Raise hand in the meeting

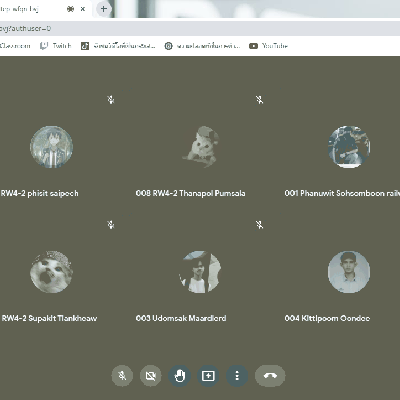180,376
